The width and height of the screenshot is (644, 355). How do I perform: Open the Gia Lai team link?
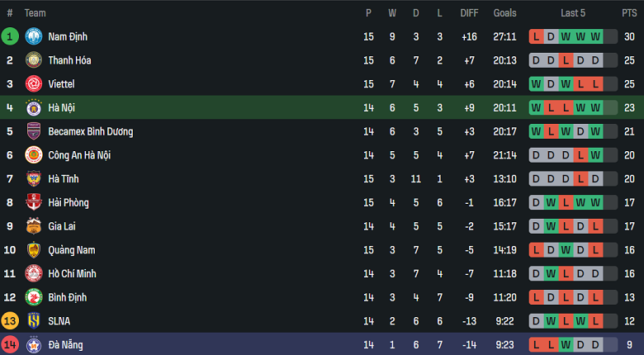point(63,226)
